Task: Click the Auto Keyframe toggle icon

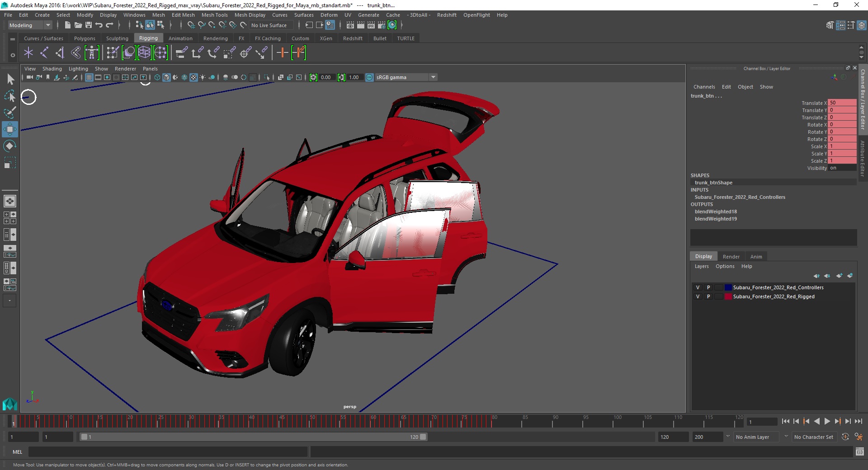Action: coord(845,437)
